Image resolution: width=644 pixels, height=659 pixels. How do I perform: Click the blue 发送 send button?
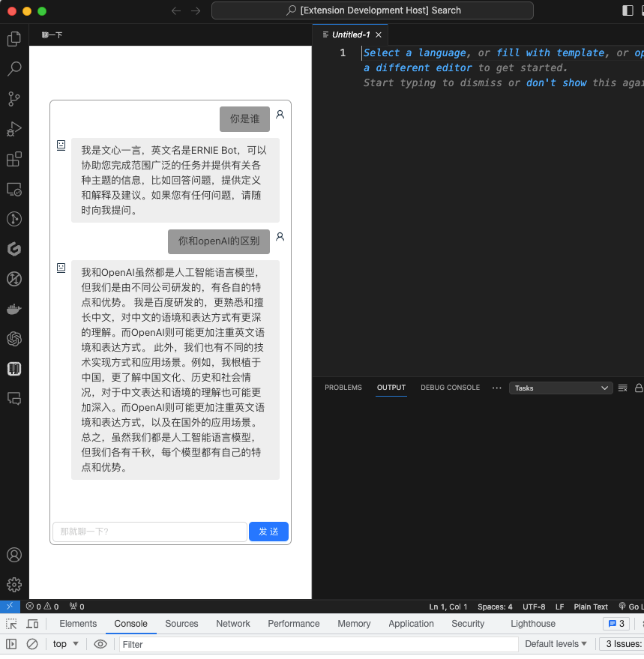point(268,532)
